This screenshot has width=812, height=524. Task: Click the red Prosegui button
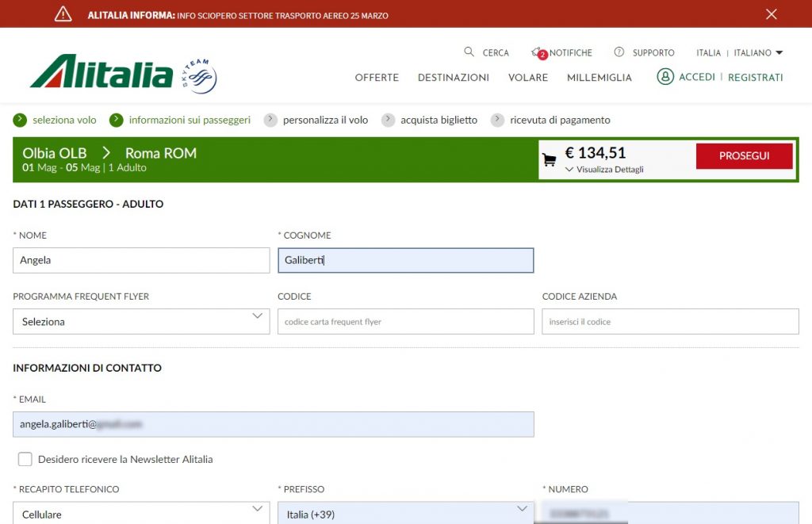tap(744, 156)
